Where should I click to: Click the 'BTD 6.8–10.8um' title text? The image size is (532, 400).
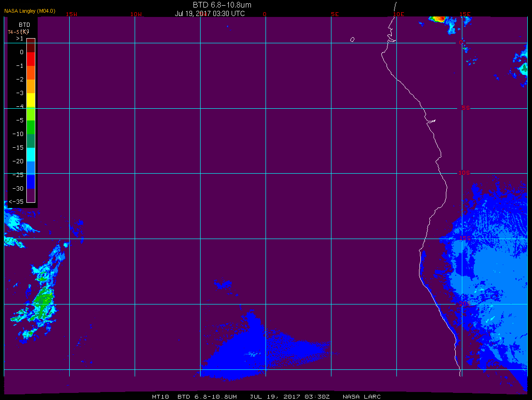point(222,5)
